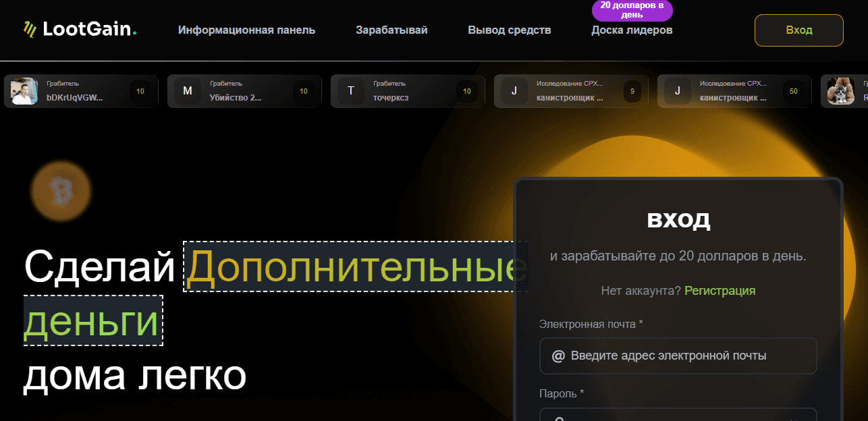Open the Регистрация link
The image size is (868, 421).
(720, 290)
